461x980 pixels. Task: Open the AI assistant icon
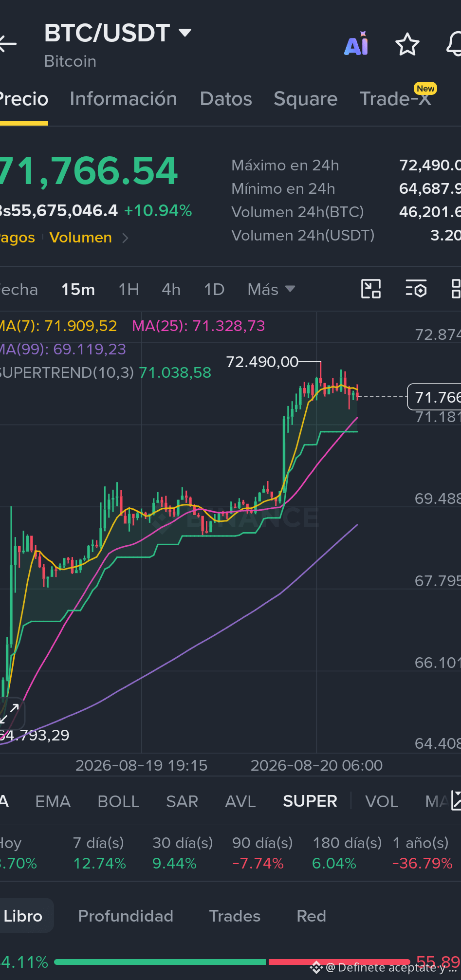point(356,44)
